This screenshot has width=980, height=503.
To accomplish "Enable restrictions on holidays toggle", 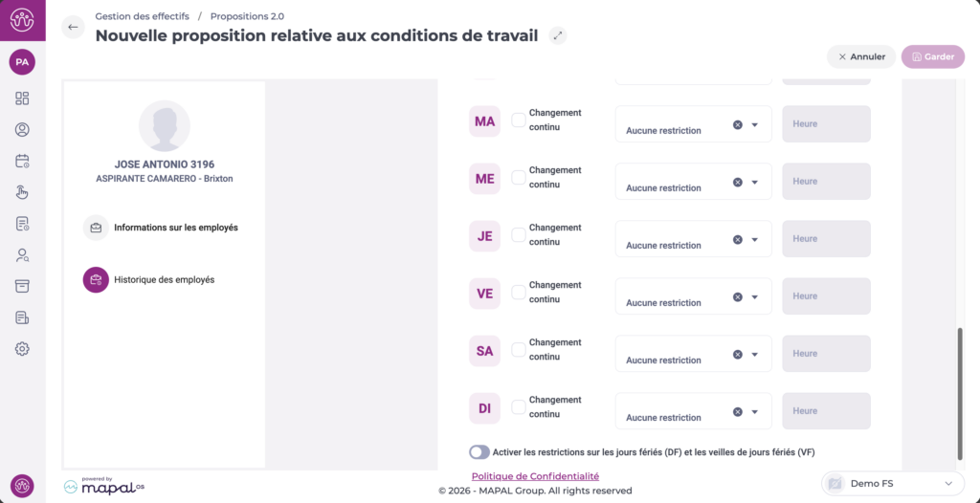I will click(479, 452).
